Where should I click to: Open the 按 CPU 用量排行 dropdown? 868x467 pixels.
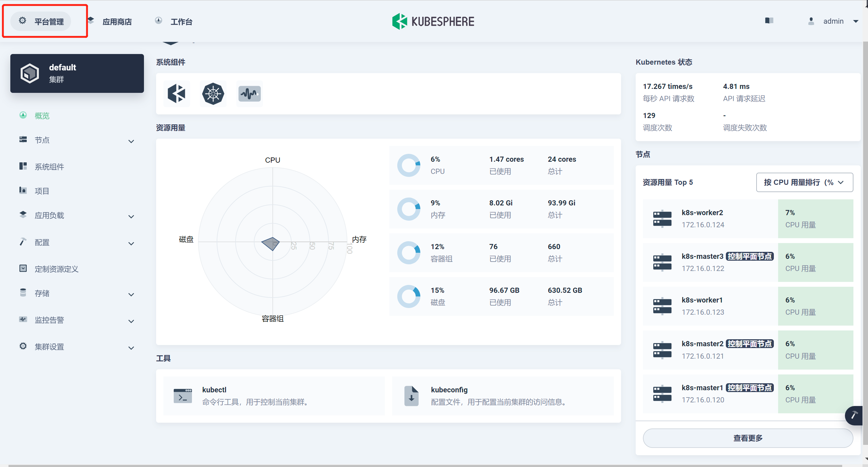[x=804, y=182]
